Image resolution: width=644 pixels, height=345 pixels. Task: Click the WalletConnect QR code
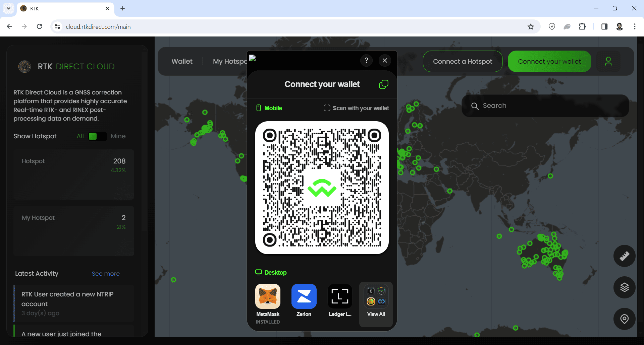pyautogui.click(x=322, y=188)
